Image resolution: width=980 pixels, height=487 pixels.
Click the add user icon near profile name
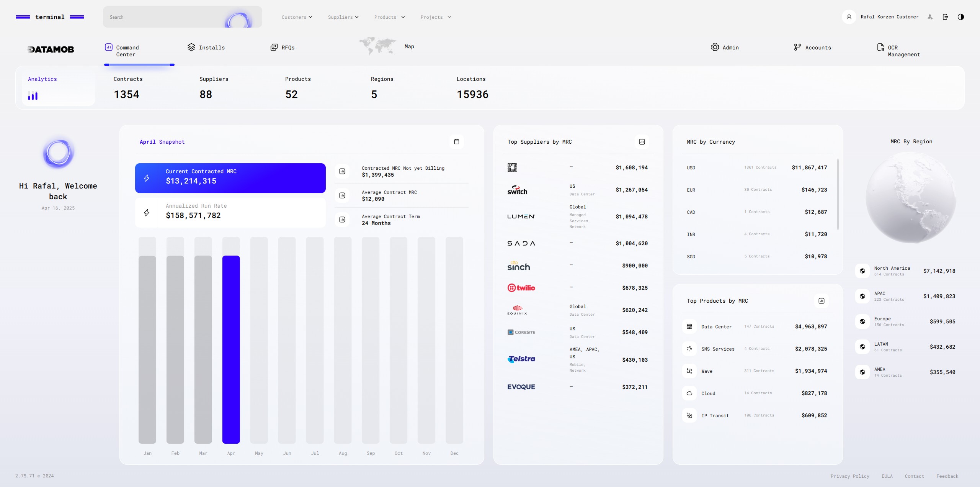pyautogui.click(x=930, y=17)
